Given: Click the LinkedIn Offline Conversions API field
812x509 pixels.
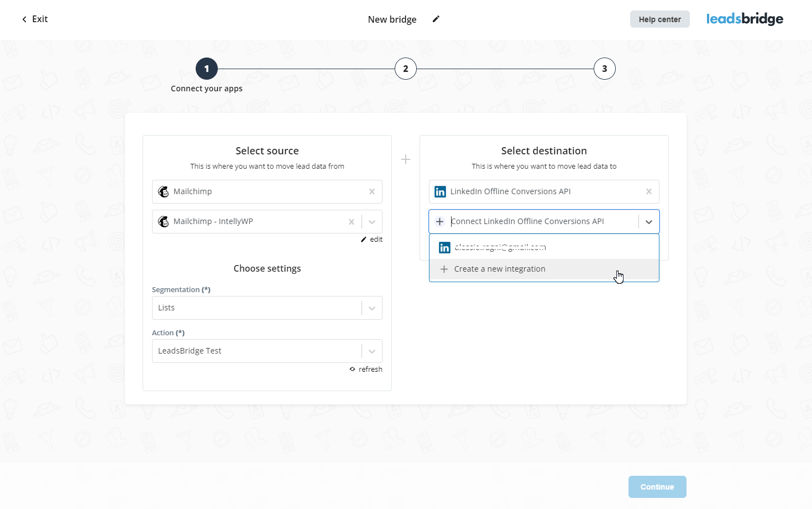Looking at the screenshot, I should point(544,191).
